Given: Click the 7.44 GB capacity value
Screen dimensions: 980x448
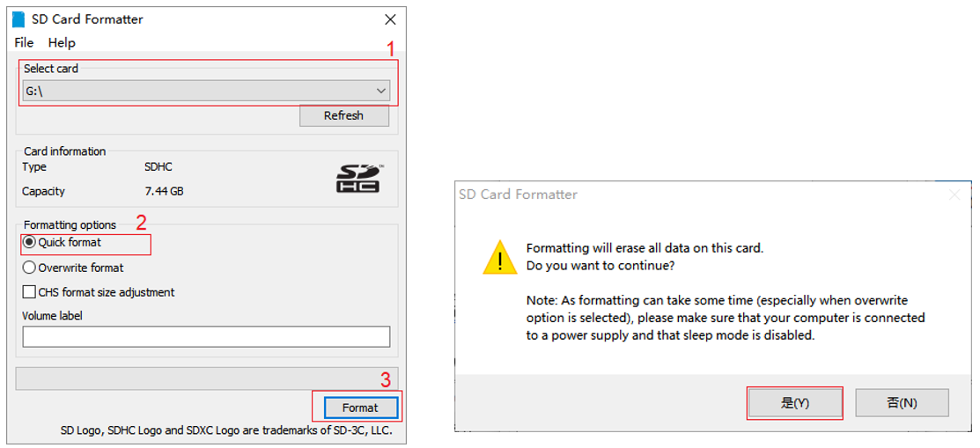Looking at the screenshot, I should (x=164, y=191).
